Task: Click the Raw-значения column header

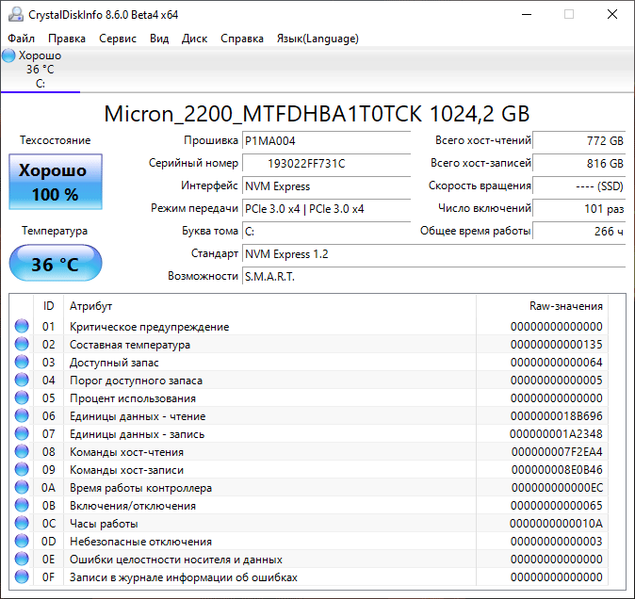Action: point(565,306)
